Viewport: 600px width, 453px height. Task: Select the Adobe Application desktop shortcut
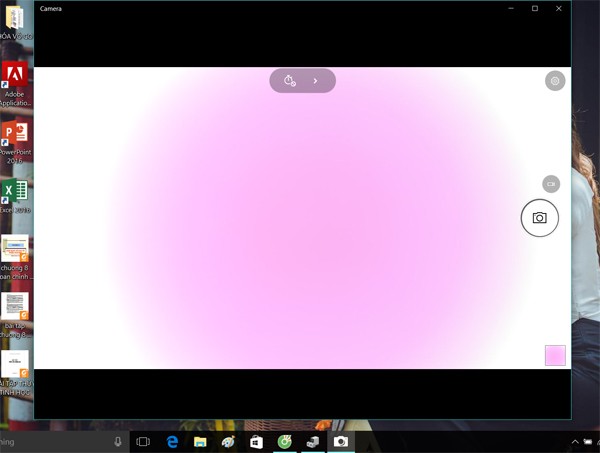click(x=15, y=84)
